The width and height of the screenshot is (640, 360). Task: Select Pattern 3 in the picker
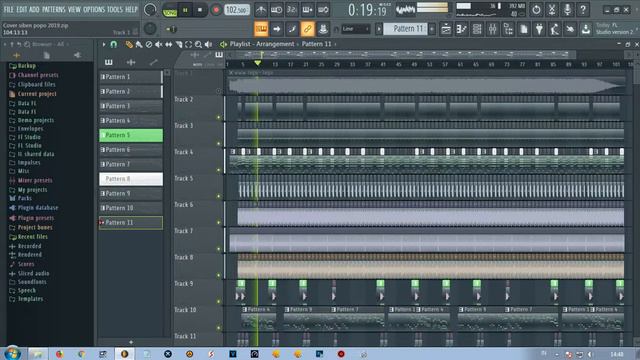coord(131,106)
